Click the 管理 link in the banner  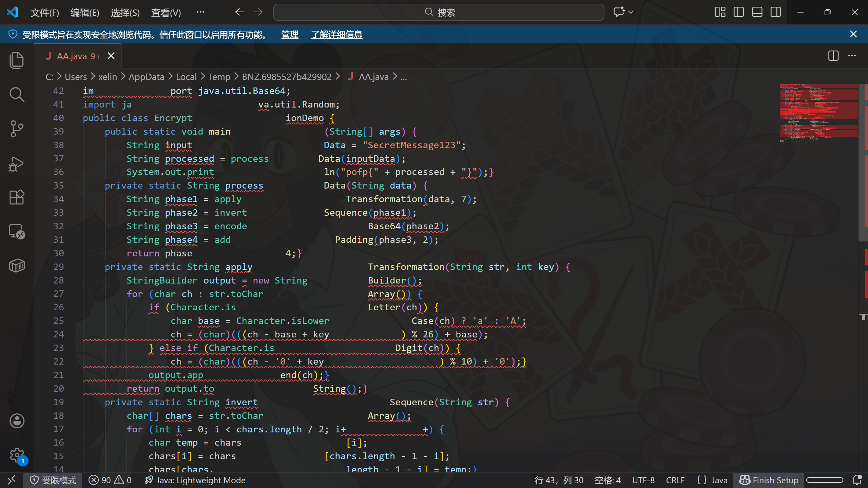point(290,34)
